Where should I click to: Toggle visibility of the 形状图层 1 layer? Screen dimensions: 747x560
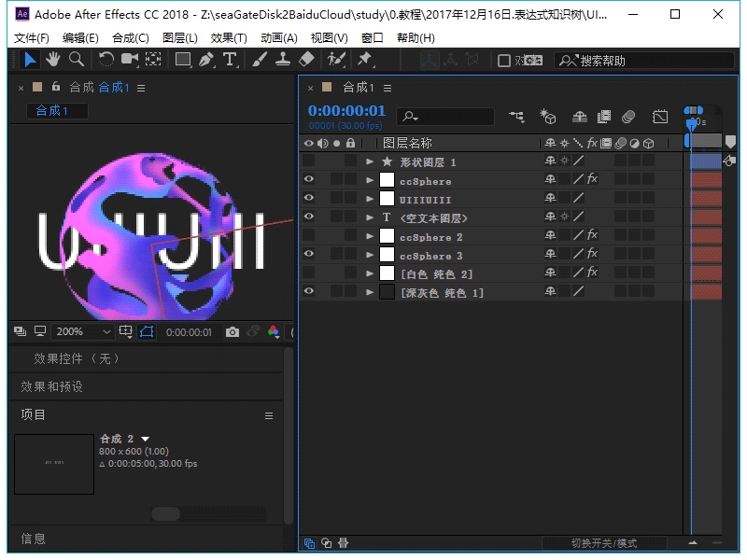(309, 161)
